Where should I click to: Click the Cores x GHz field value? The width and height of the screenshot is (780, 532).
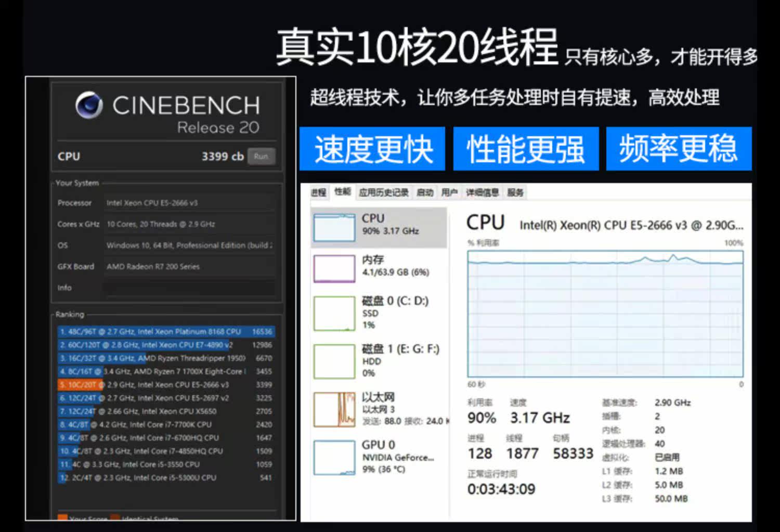click(189, 224)
